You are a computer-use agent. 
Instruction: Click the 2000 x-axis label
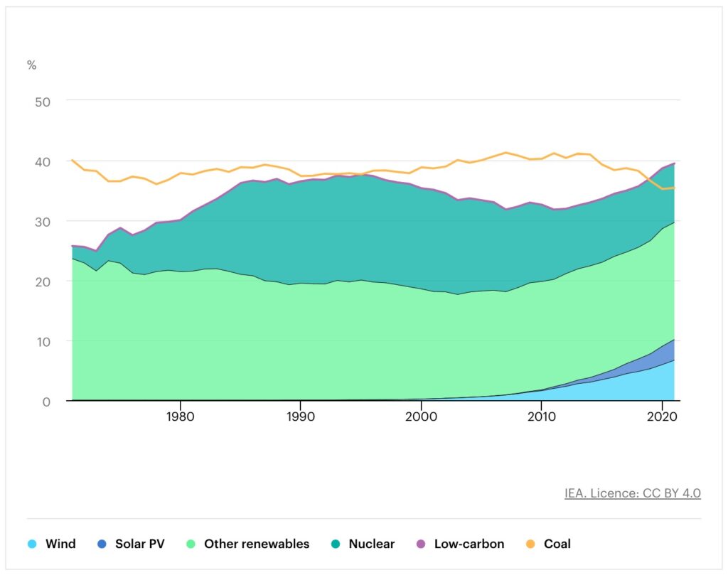422,416
